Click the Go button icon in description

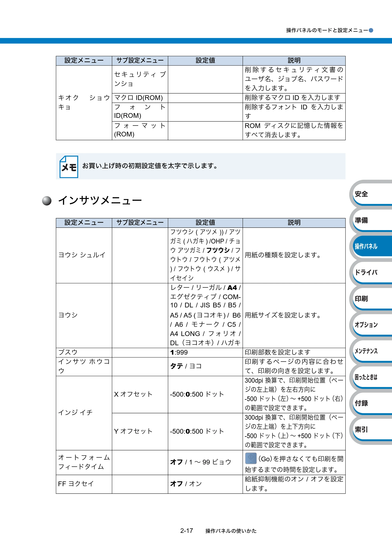point(251,458)
